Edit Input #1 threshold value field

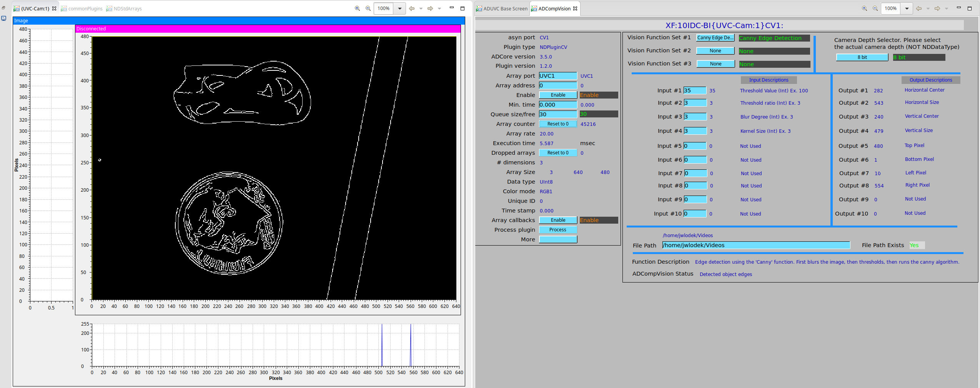tap(695, 90)
